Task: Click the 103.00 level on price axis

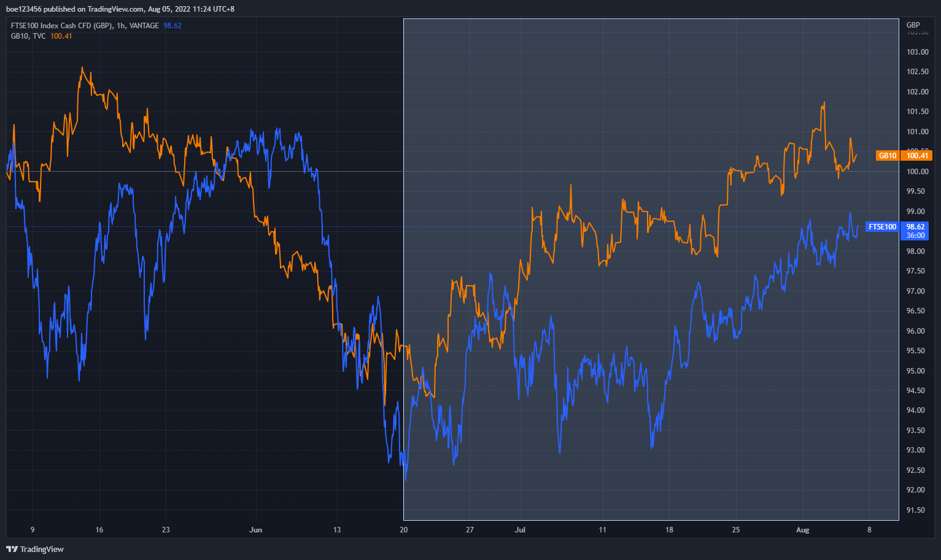Action: 918,52
